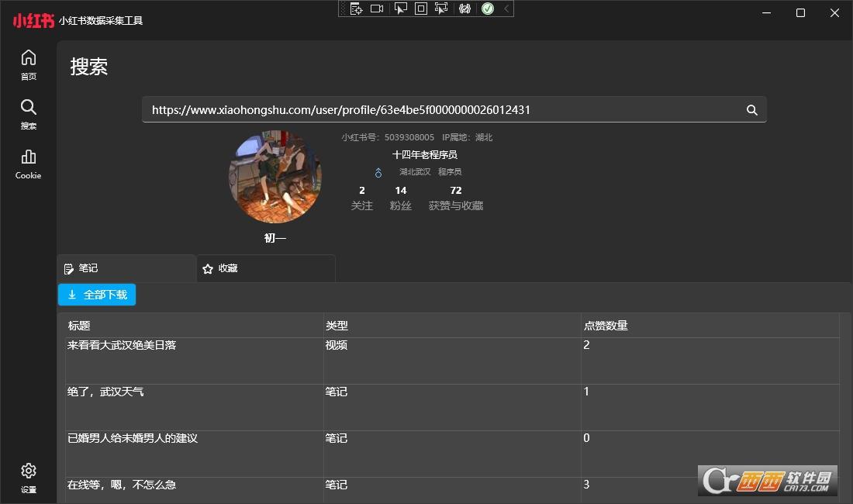
Task: Collapse the debug toolbar with chevron
Action: [x=506, y=9]
